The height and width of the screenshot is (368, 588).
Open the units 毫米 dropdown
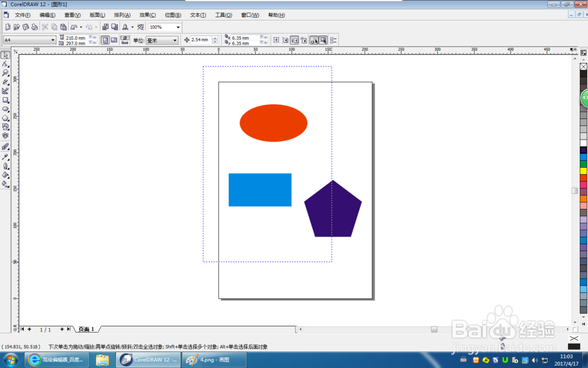[x=175, y=40]
